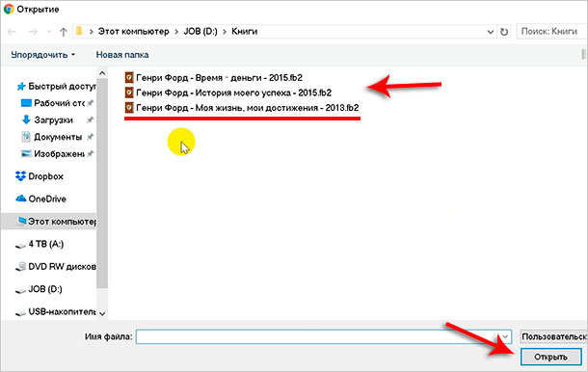This screenshot has width=588, height=372.
Task: Select 'Этот компьютер' in the sidebar tree
Action: 49,222
